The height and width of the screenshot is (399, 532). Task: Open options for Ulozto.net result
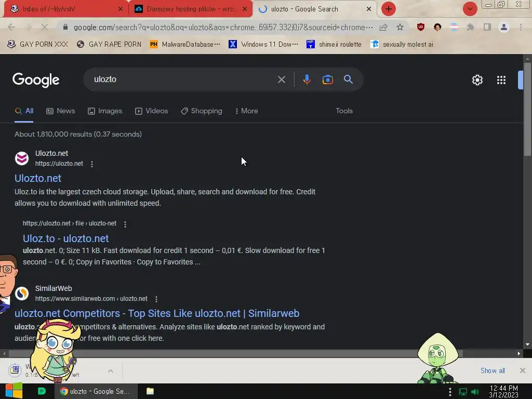91,164
